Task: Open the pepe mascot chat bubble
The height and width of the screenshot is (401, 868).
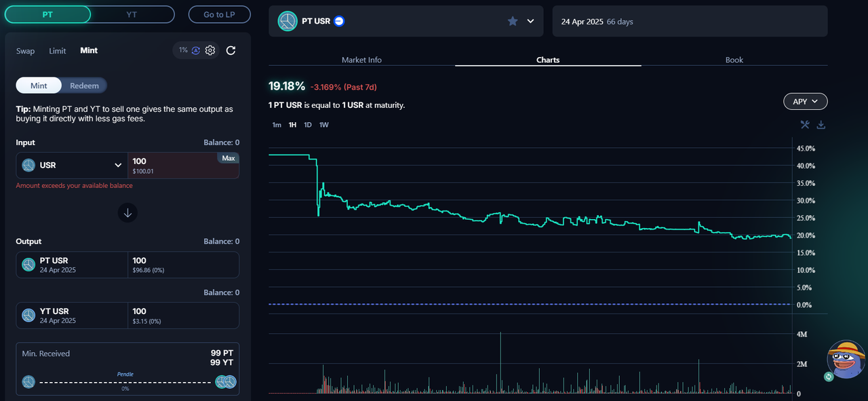Action: 845,360
